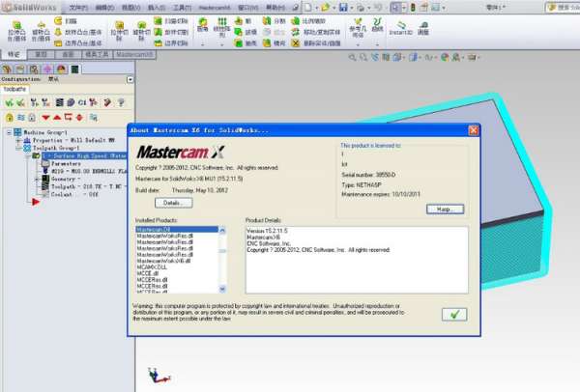
Task: Click the Hasp... button
Action: coord(444,209)
